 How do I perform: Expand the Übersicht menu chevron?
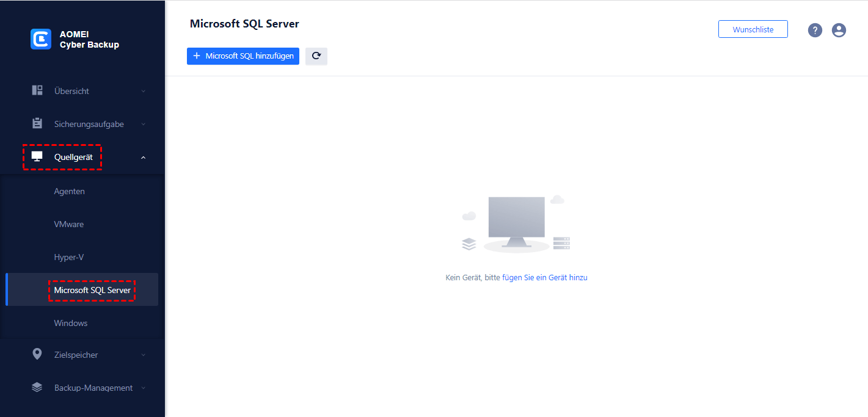tap(144, 91)
